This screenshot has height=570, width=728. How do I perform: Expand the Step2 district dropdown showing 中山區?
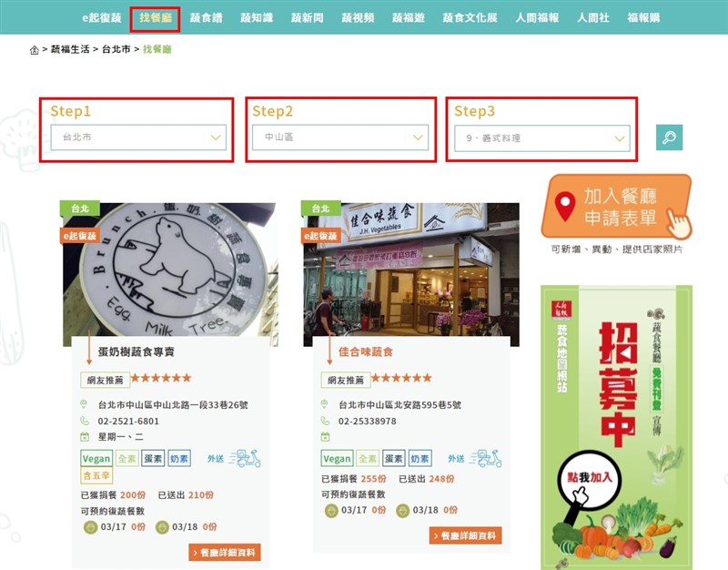340,137
